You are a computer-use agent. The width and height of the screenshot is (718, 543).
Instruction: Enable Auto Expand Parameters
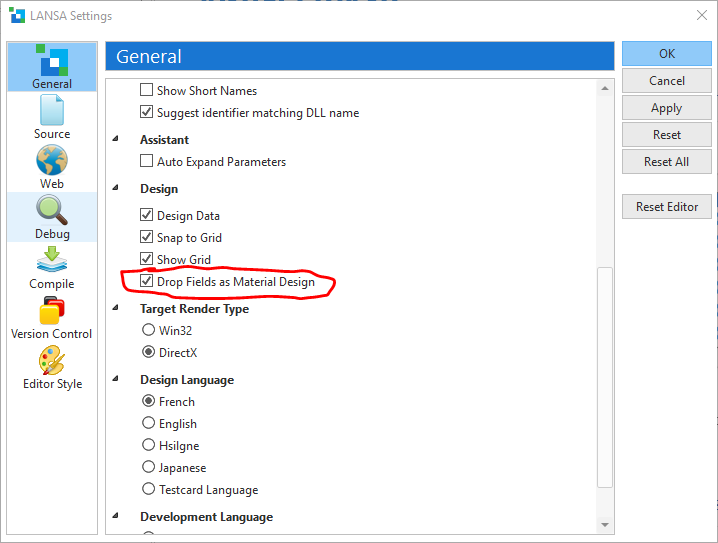[147, 162]
